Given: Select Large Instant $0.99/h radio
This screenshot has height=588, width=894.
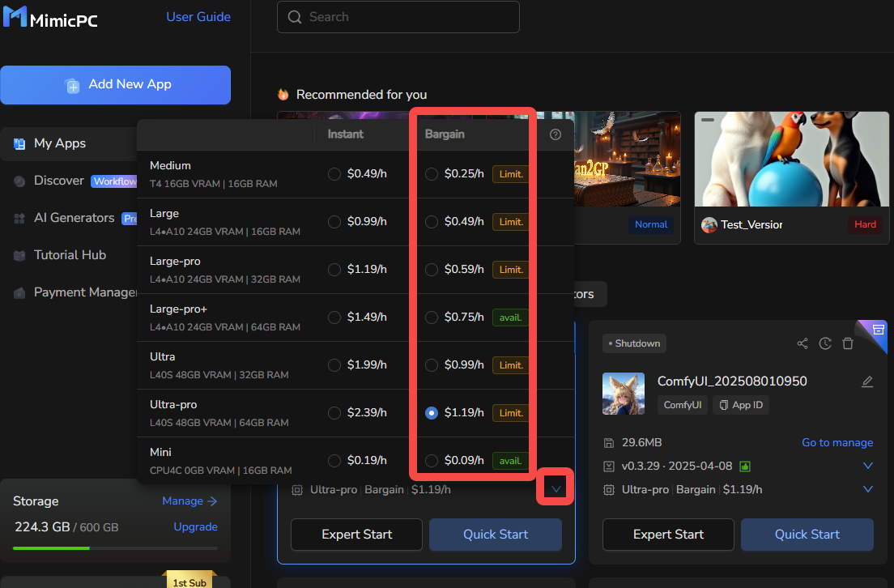Looking at the screenshot, I should 334,222.
